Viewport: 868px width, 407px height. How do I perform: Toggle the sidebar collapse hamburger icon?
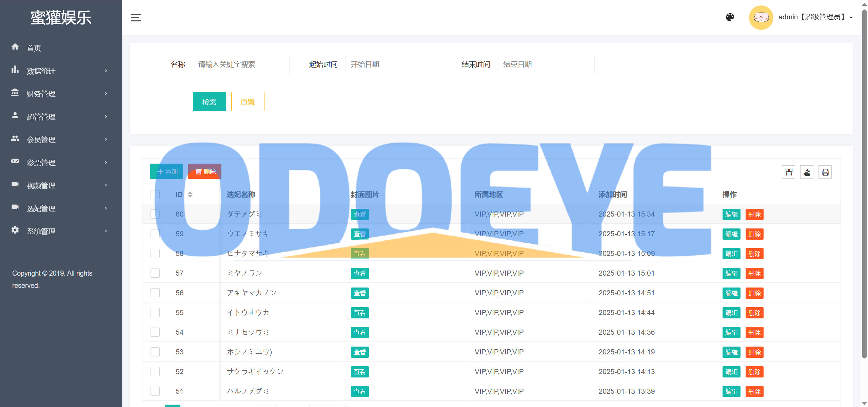click(136, 18)
